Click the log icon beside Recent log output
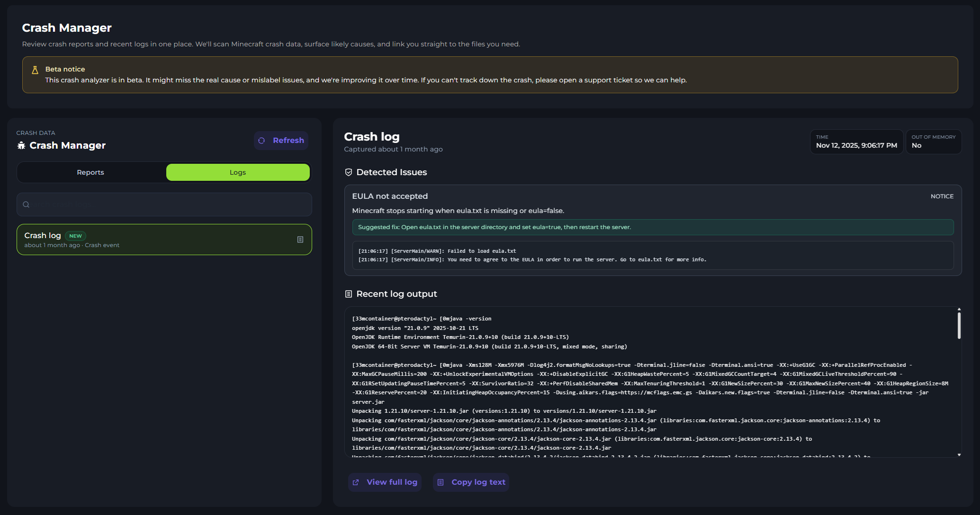This screenshot has height=515, width=980. [349, 294]
